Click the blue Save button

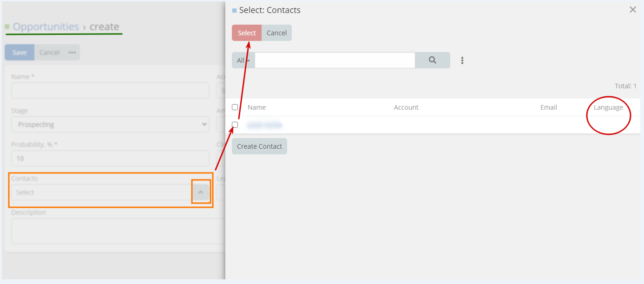point(19,53)
